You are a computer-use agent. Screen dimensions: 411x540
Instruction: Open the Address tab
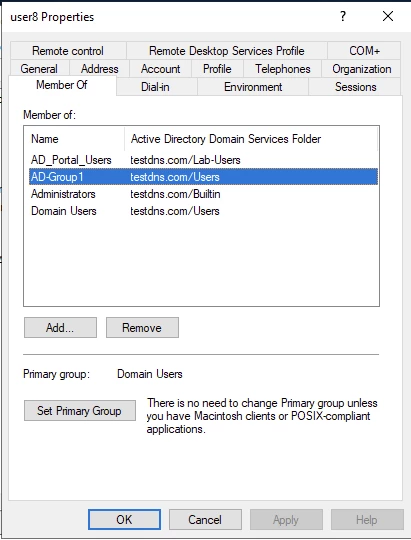click(100, 69)
